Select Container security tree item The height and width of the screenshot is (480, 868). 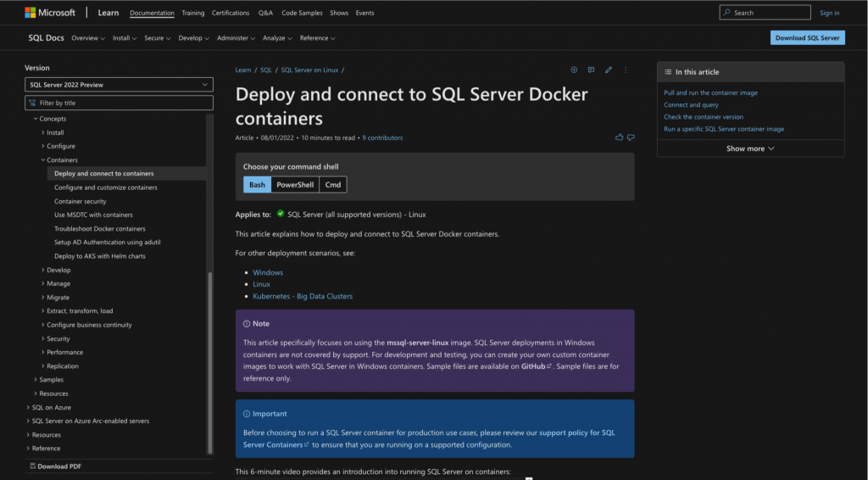81,202
